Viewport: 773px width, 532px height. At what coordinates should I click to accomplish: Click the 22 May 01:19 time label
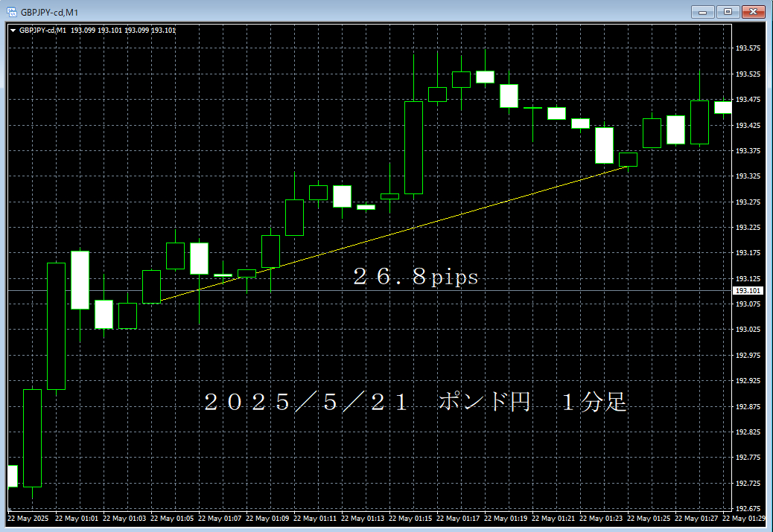point(506,518)
